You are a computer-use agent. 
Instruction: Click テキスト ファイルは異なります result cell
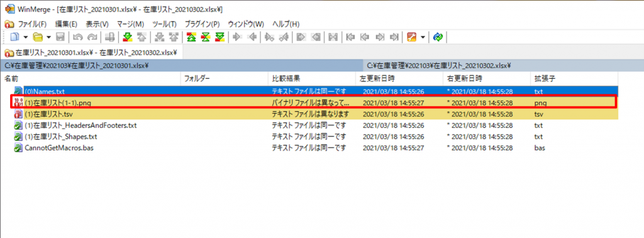(x=310, y=114)
